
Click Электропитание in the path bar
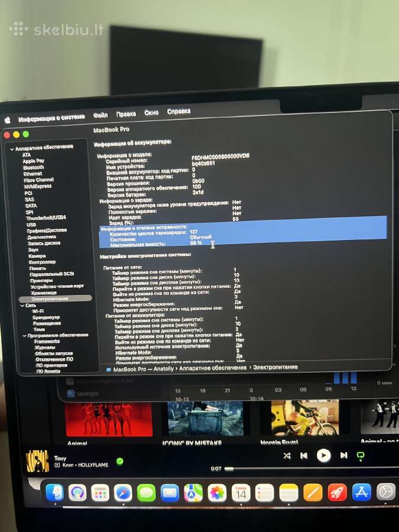coord(275,366)
